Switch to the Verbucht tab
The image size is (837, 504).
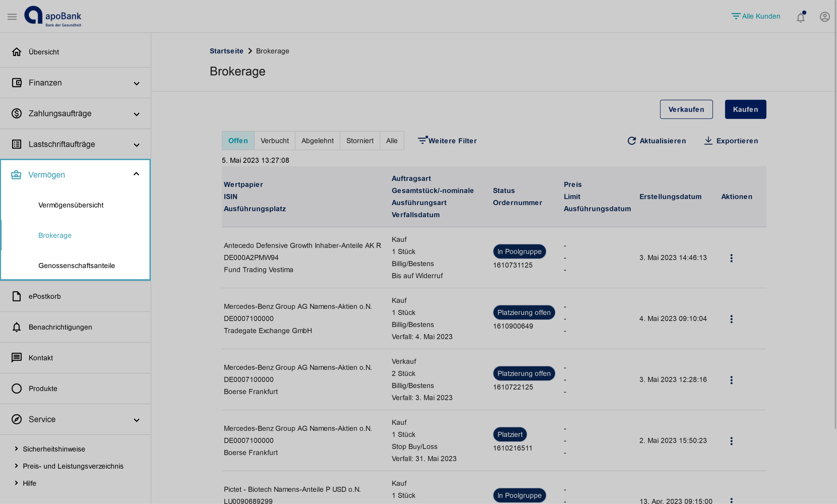[275, 141]
